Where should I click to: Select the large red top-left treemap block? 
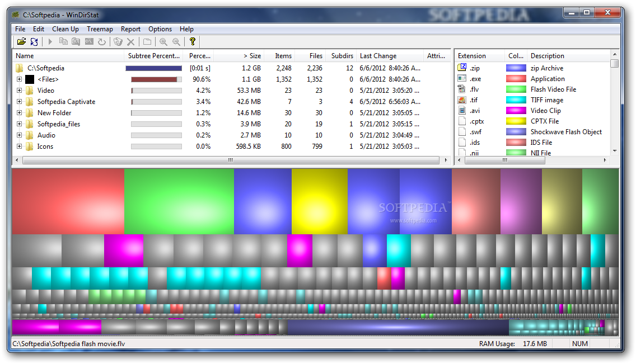click(68, 201)
